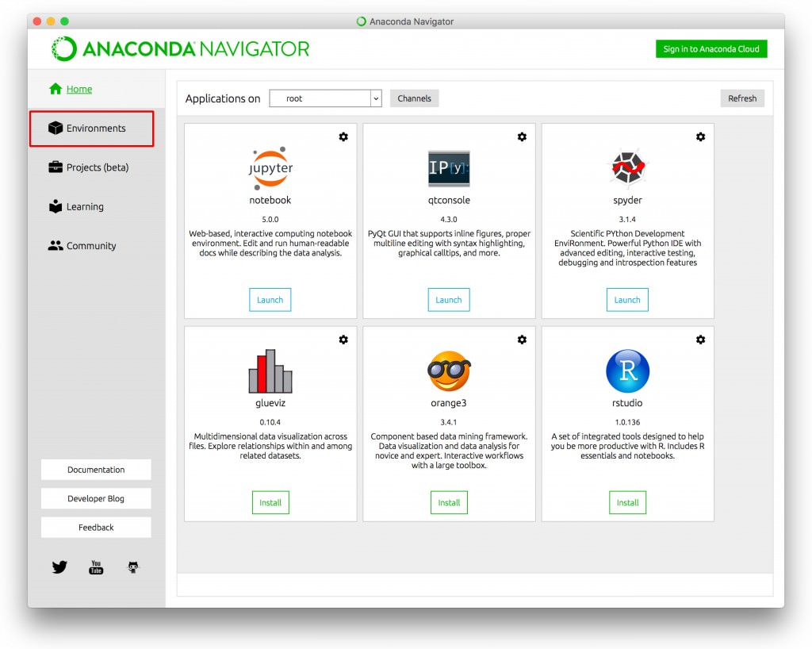Image resolution: width=812 pixels, height=649 pixels.
Task: Install orange3
Action: [x=449, y=502]
